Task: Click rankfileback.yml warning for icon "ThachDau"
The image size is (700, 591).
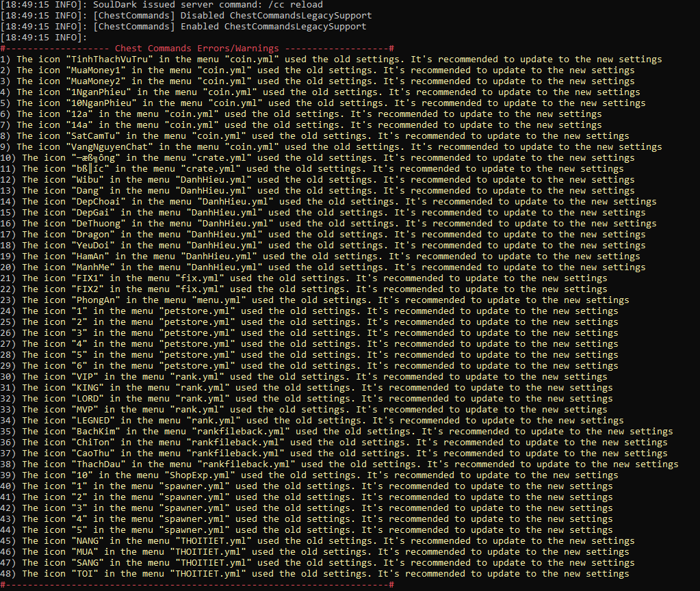Action: tap(339, 464)
